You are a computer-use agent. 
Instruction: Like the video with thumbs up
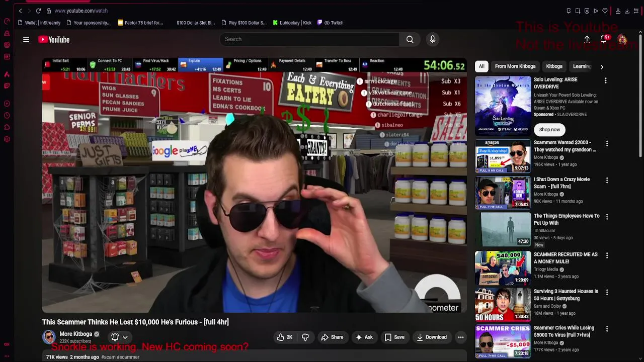click(284, 337)
